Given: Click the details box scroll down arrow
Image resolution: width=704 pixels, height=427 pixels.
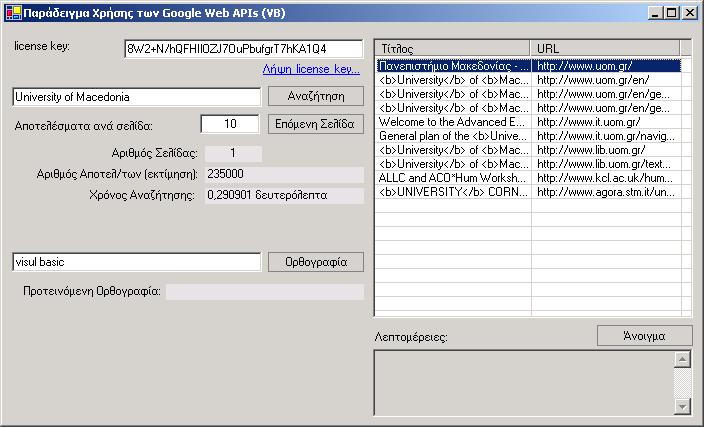Looking at the screenshot, I should [682, 406].
